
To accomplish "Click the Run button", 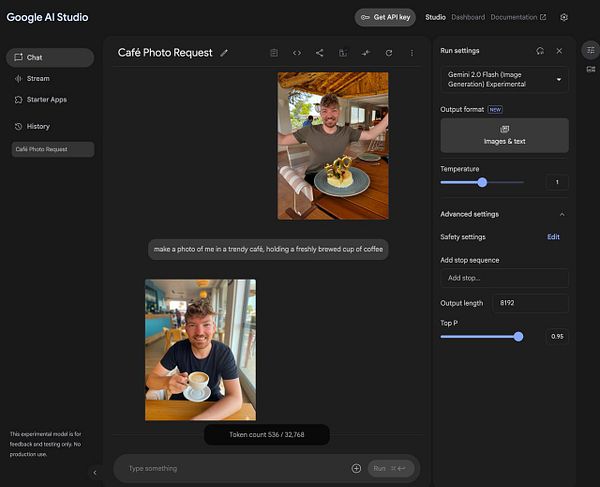I will point(391,468).
